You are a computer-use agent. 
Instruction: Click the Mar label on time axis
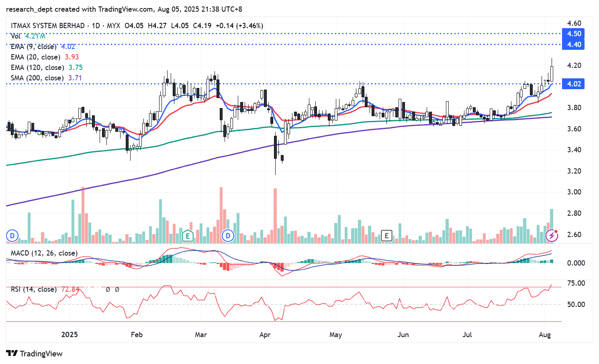click(200, 335)
